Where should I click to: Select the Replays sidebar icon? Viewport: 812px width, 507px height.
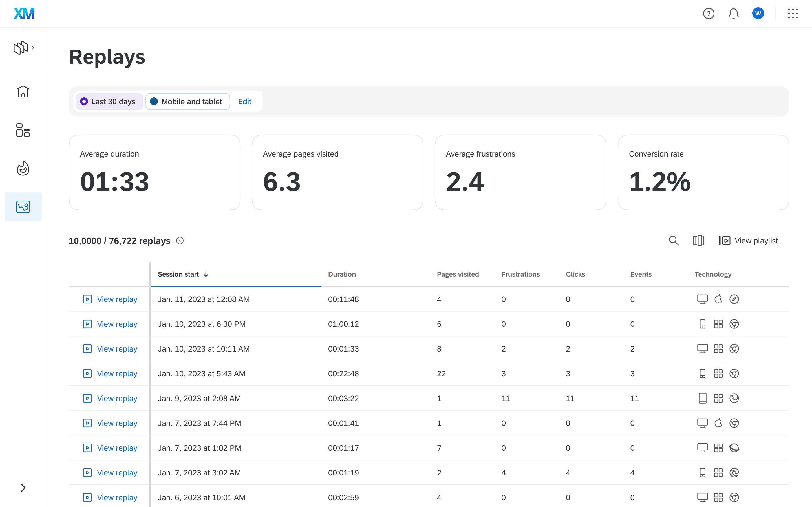pos(23,206)
